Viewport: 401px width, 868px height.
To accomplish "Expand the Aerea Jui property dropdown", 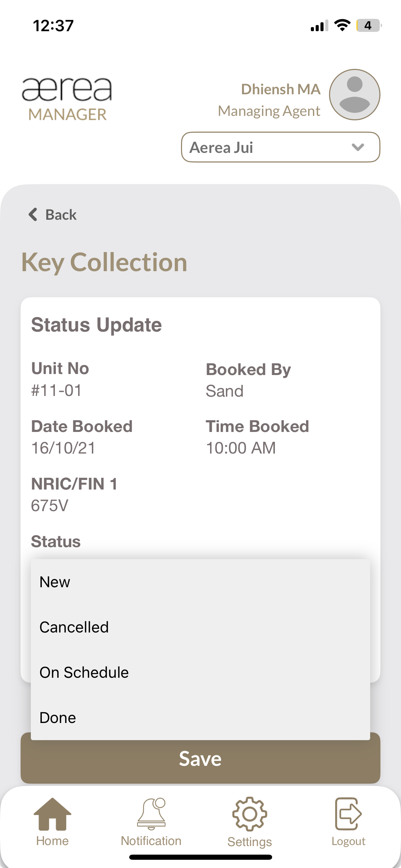I will point(280,147).
